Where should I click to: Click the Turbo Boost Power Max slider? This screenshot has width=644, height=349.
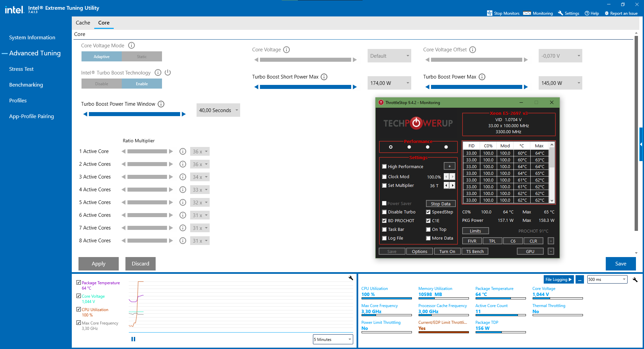click(x=477, y=87)
